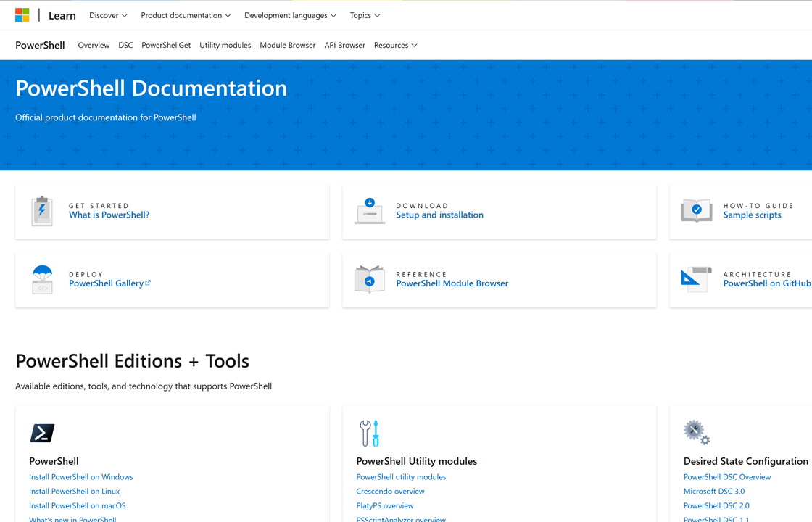The image size is (812, 522).
Task: Open the PlatyPS overview link
Action: point(385,506)
